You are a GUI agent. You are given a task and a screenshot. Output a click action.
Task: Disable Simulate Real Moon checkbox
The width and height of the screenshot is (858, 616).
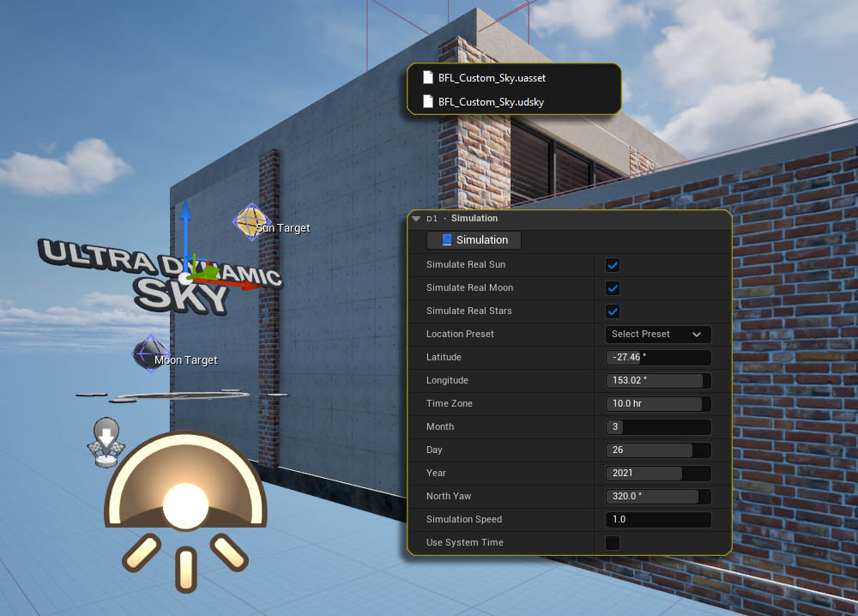[x=613, y=287]
